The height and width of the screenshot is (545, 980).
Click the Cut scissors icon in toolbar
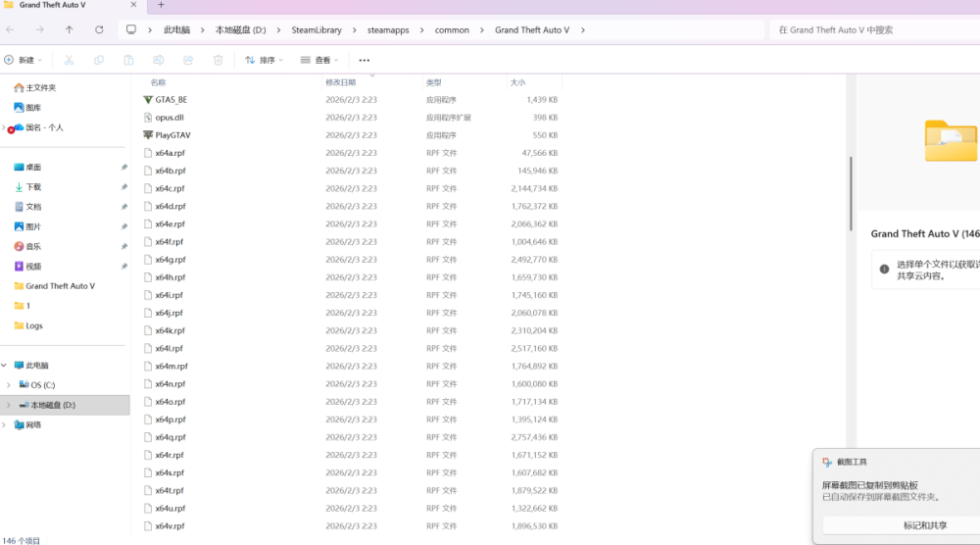tap(70, 60)
